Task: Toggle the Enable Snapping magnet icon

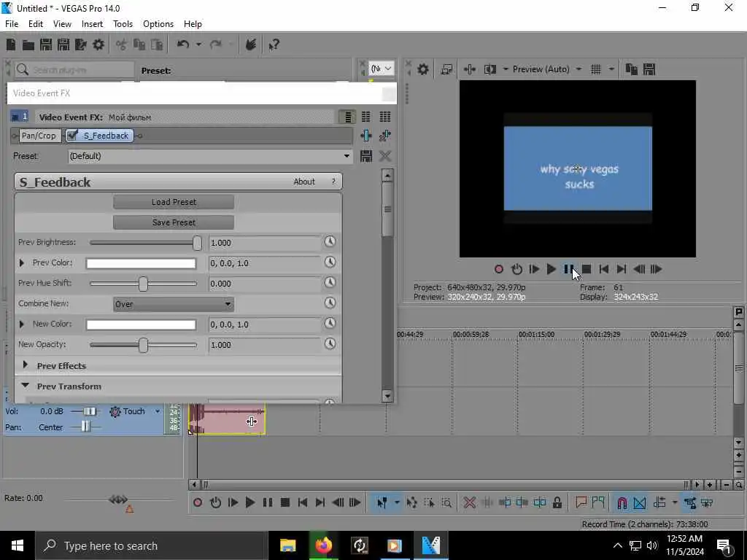Action: 622,503
